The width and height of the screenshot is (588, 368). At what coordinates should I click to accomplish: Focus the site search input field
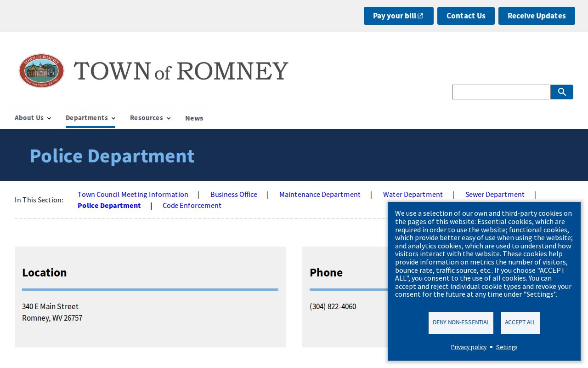501,92
